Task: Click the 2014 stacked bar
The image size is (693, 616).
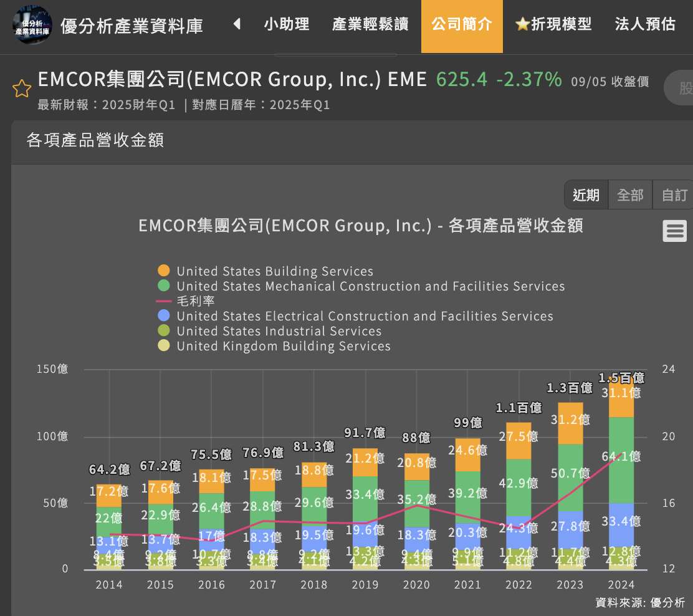Action: (x=108, y=527)
